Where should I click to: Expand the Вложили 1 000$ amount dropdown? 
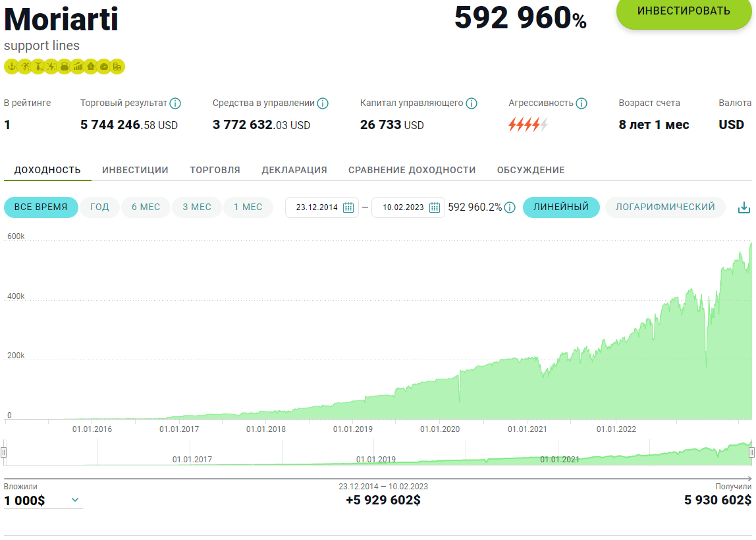(x=75, y=500)
